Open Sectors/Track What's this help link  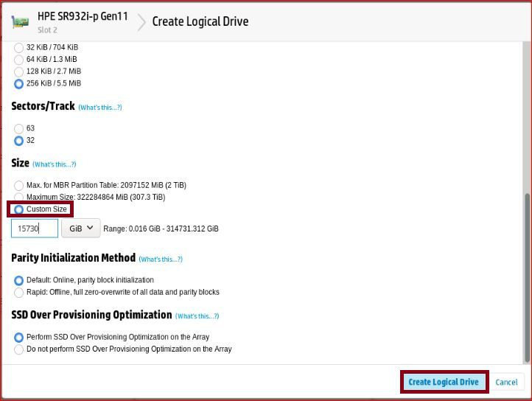pyautogui.click(x=99, y=108)
